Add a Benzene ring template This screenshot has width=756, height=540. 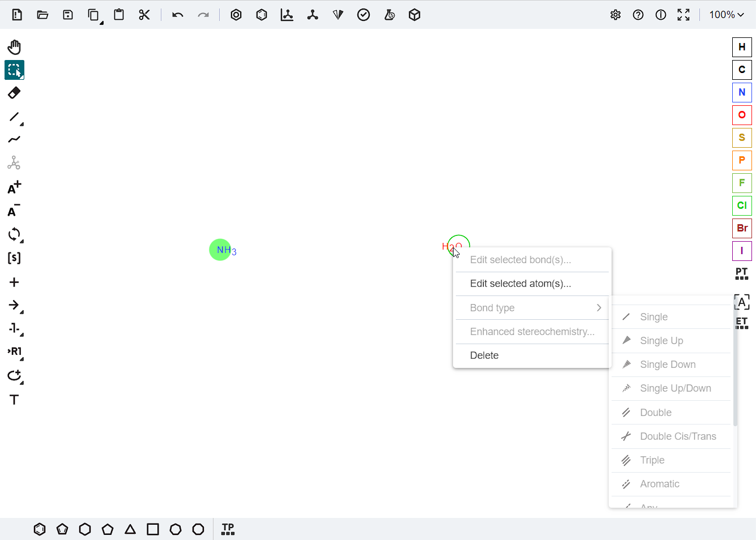[40, 529]
